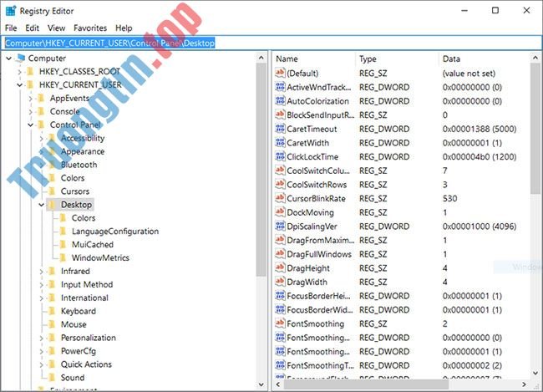This screenshot has height=392, width=543.
Task: Click the DockMoving string icon
Action: tap(280, 212)
